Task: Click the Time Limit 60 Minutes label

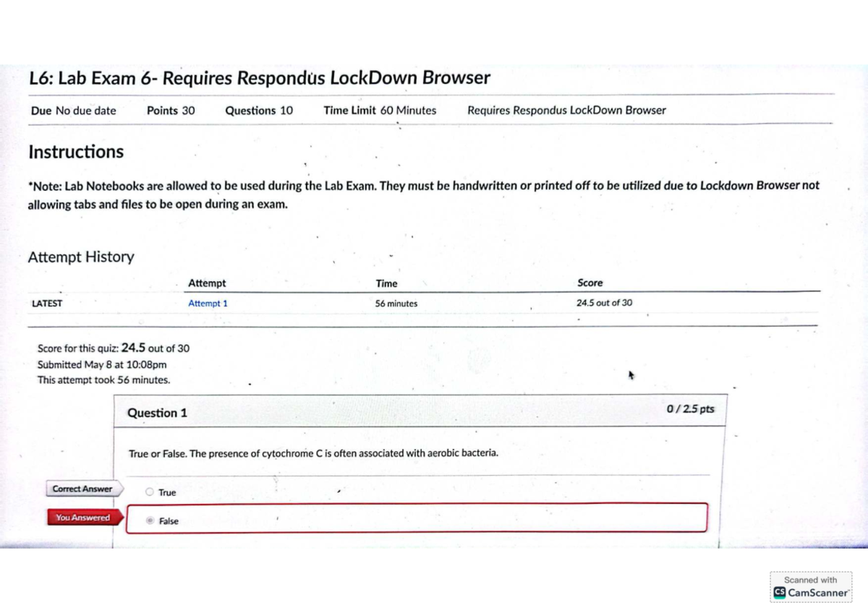Action: (x=380, y=110)
